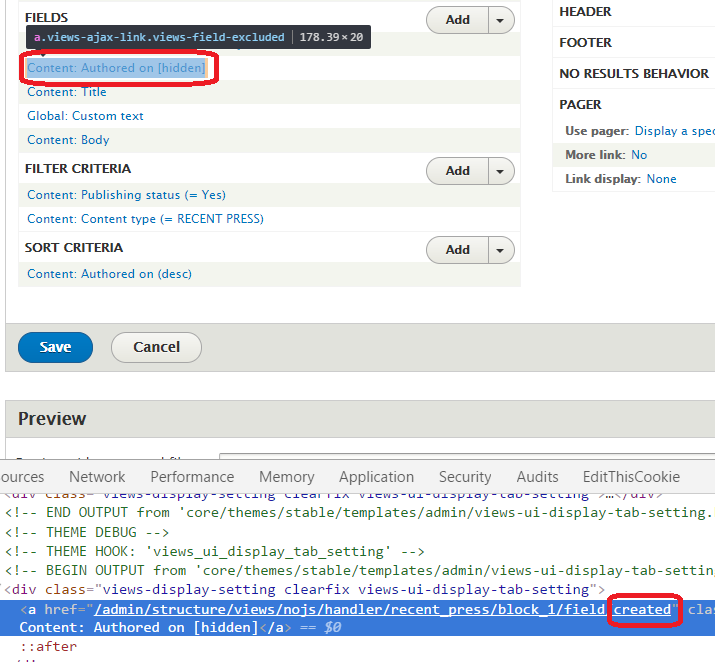Click Add button in Sort Criteria section
This screenshot has height=662, width=715.
[x=457, y=250]
